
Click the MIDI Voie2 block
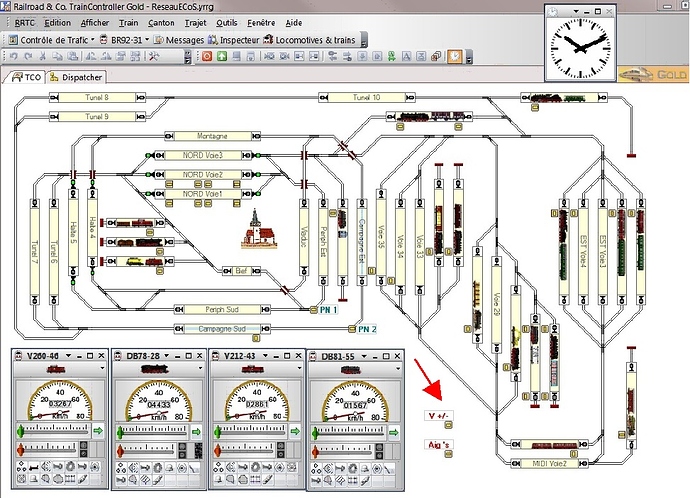click(x=550, y=463)
